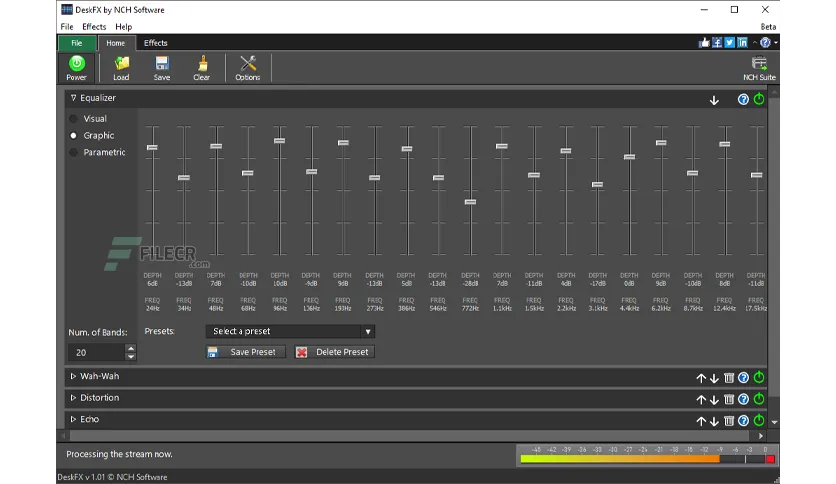Open the Options tools icon
Screen dimensions: 836x484
247,65
